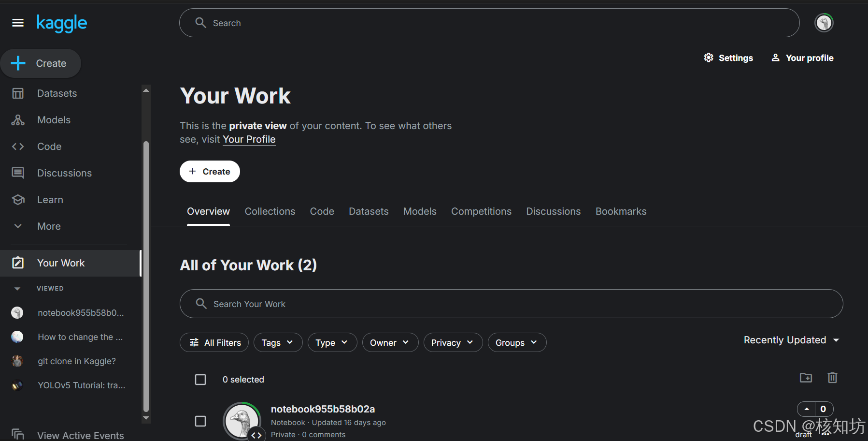868x441 pixels.
Task: Switch to the Bookmarks tab
Action: pos(621,211)
